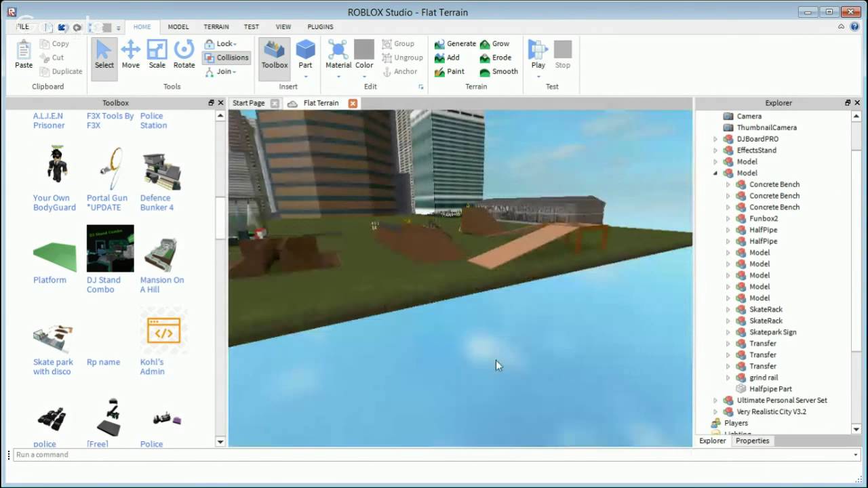Open the FILE menu
This screenshot has height=488, width=868.
pos(23,26)
